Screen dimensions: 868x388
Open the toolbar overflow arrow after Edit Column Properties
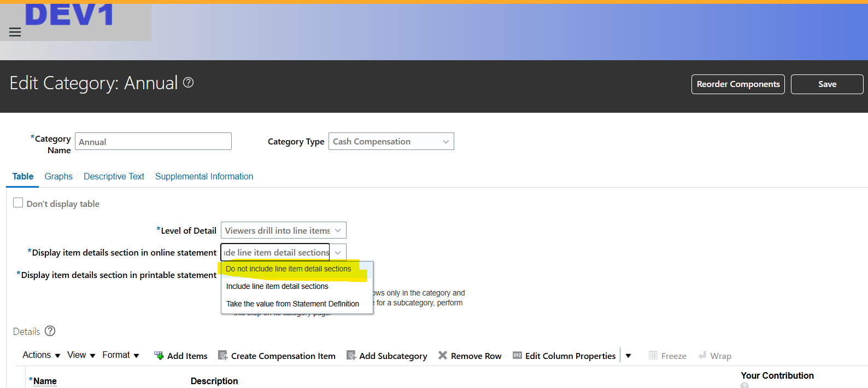click(628, 356)
